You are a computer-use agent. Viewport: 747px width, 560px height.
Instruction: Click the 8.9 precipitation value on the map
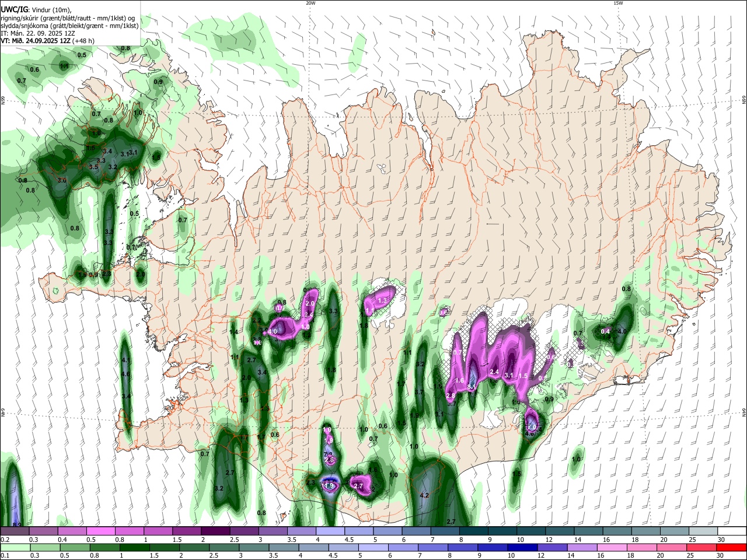16,525
